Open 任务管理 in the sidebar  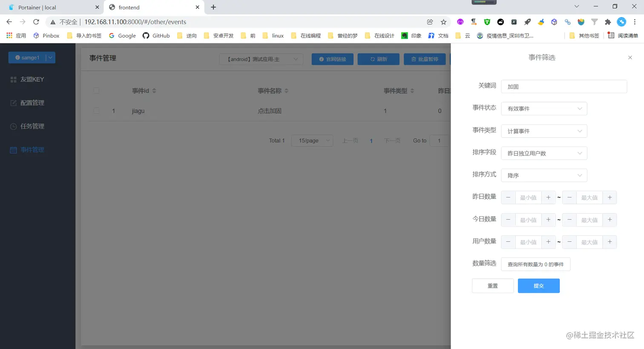click(32, 126)
